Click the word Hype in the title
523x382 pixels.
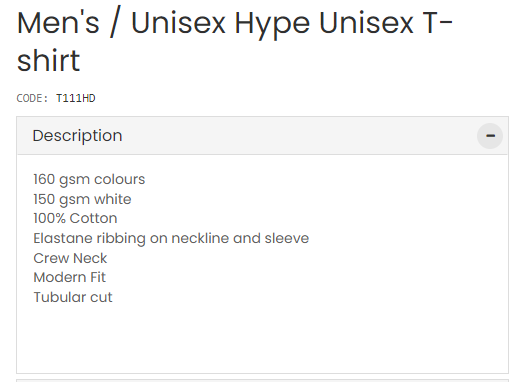[x=272, y=25]
